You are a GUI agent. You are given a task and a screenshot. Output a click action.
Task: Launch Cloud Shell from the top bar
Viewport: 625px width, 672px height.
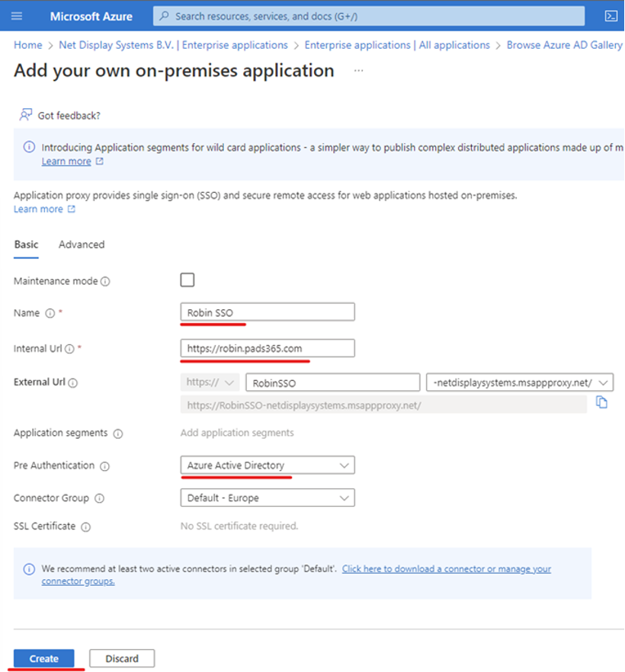click(x=611, y=16)
